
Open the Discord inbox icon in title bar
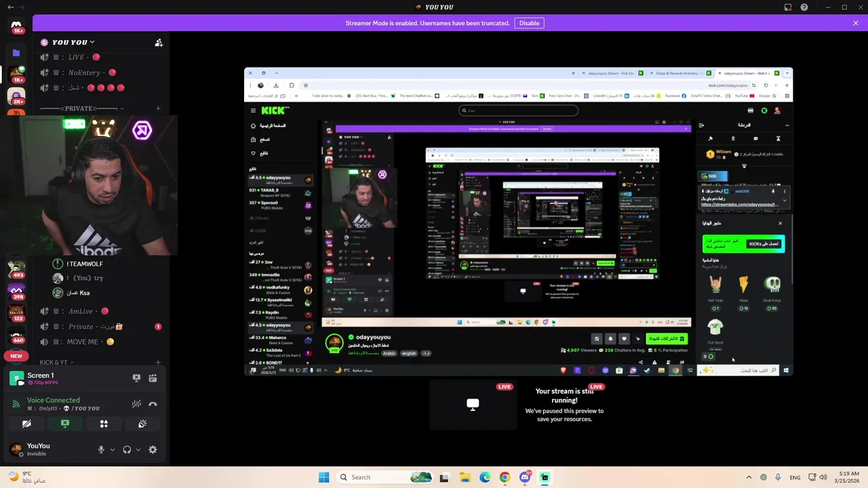[x=788, y=7]
